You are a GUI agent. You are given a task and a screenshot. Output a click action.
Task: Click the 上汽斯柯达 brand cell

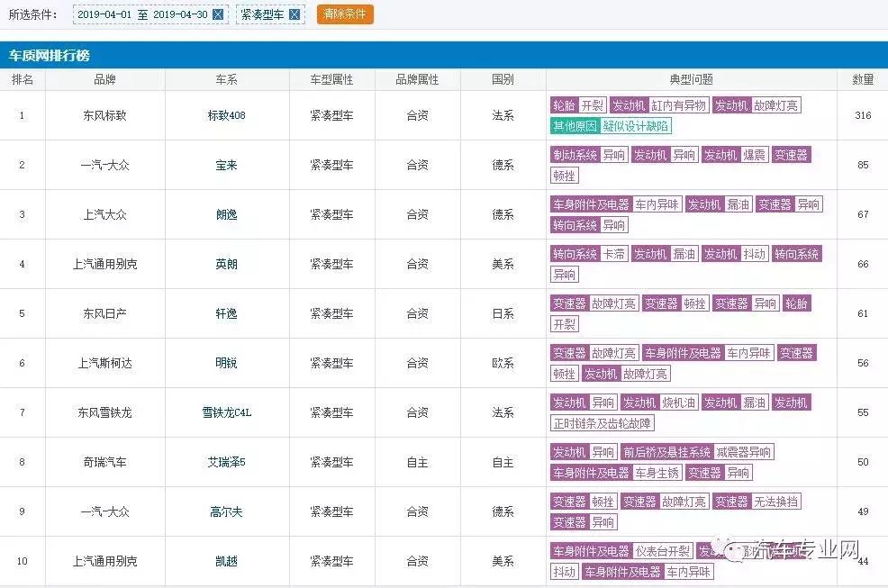tap(104, 363)
